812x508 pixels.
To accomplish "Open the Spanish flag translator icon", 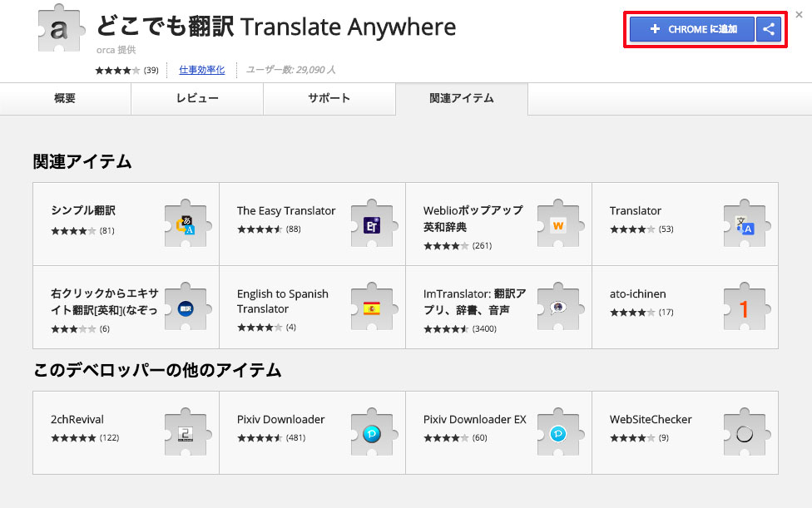I will [x=374, y=308].
